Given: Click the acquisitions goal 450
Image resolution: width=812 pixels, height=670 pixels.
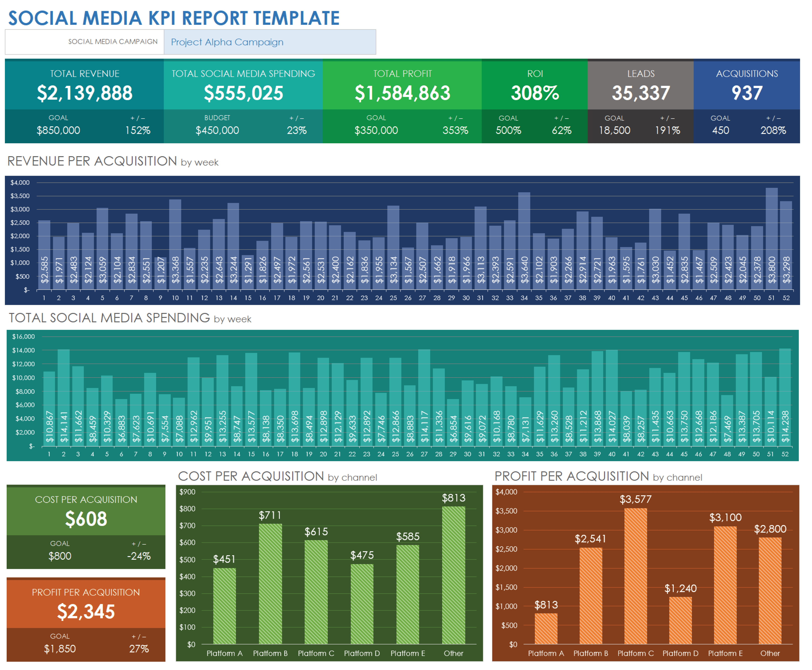Looking at the screenshot, I should click(x=720, y=131).
